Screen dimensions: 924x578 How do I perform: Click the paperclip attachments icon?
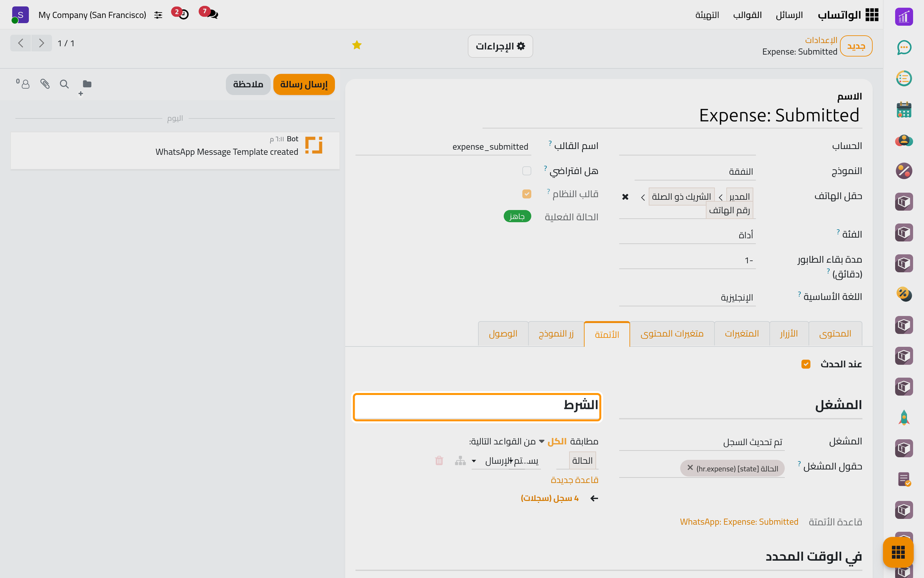tap(45, 84)
